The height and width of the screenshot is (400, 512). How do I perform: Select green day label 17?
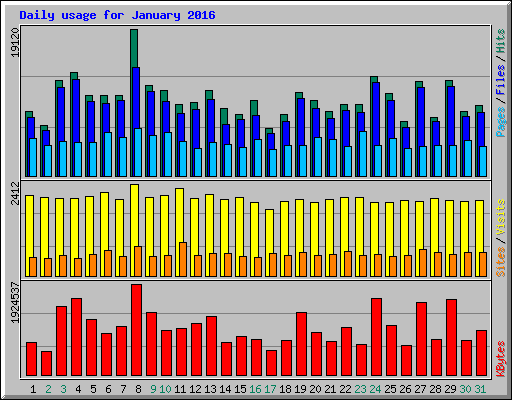[270, 389]
